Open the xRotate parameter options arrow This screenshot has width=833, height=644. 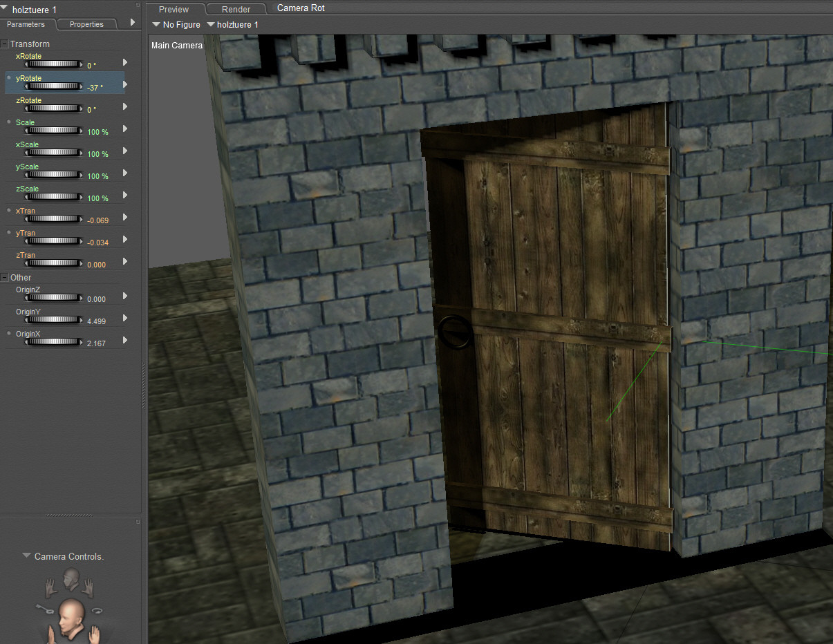point(125,62)
